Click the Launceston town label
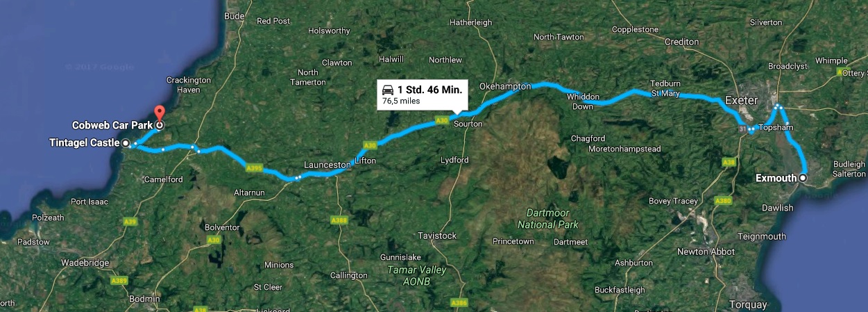The width and height of the screenshot is (868, 312). point(327,165)
